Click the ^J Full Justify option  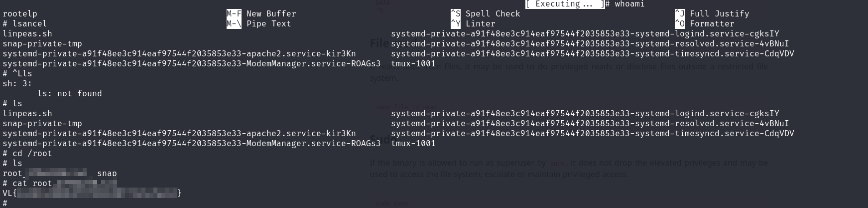(x=712, y=13)
